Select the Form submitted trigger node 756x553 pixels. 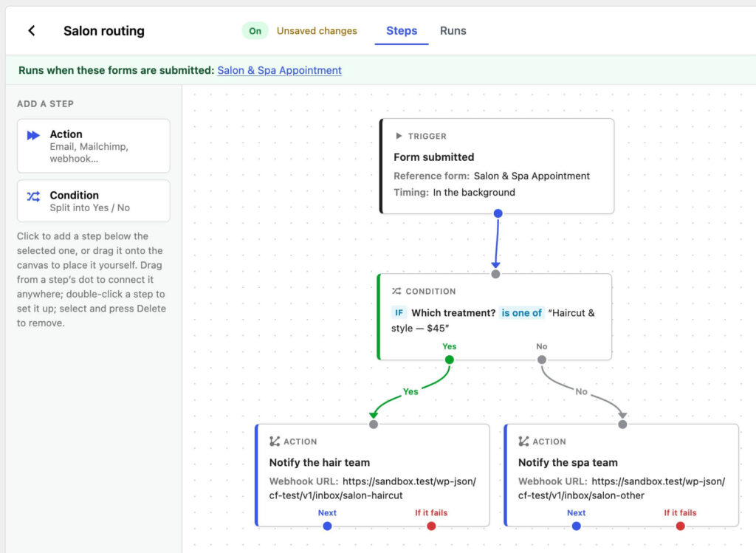point(497,166)
